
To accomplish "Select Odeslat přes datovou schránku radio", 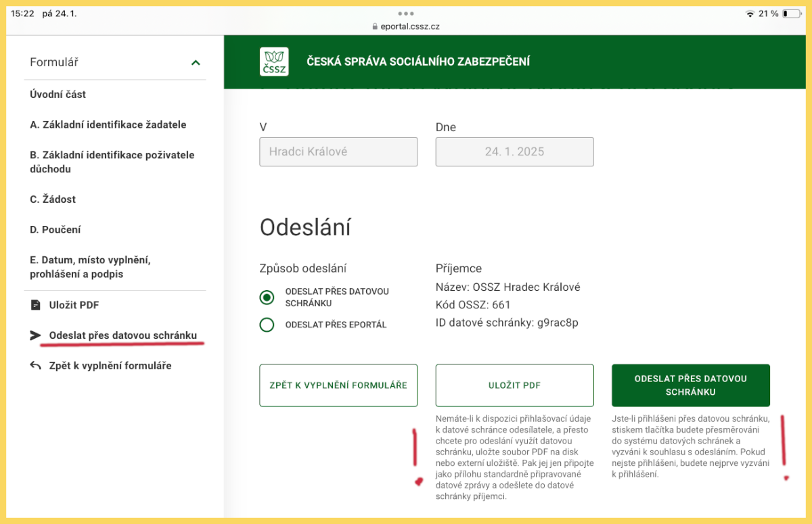I will point(267,297).
